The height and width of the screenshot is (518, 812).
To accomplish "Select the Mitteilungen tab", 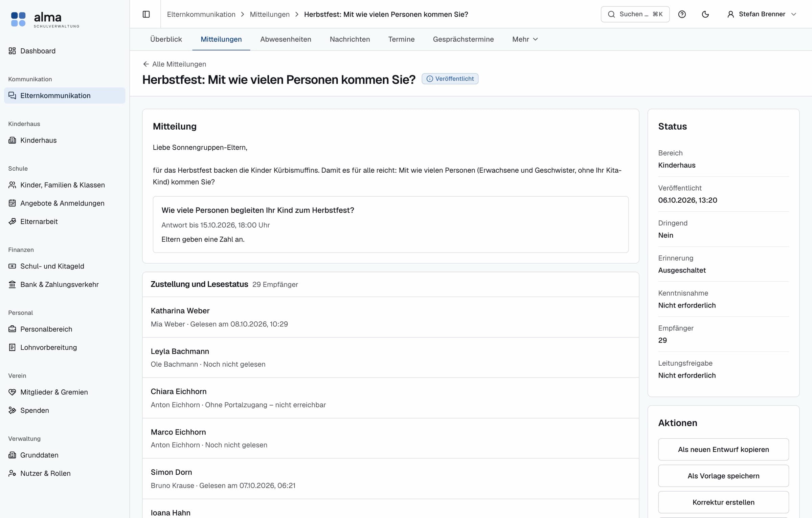I will (221, 39).
